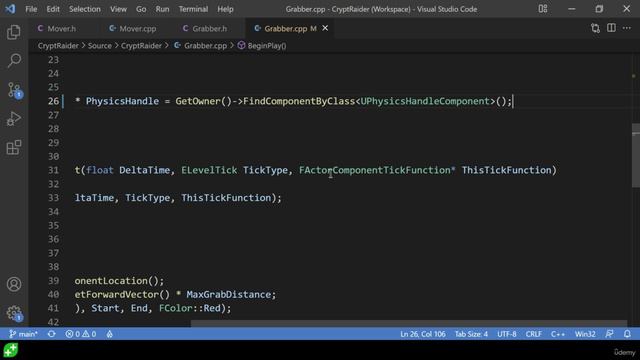Click ELevelTick type in line 31
Viewport: 640px width, 360px height.
pyautogui.click(x=209, y=170)
